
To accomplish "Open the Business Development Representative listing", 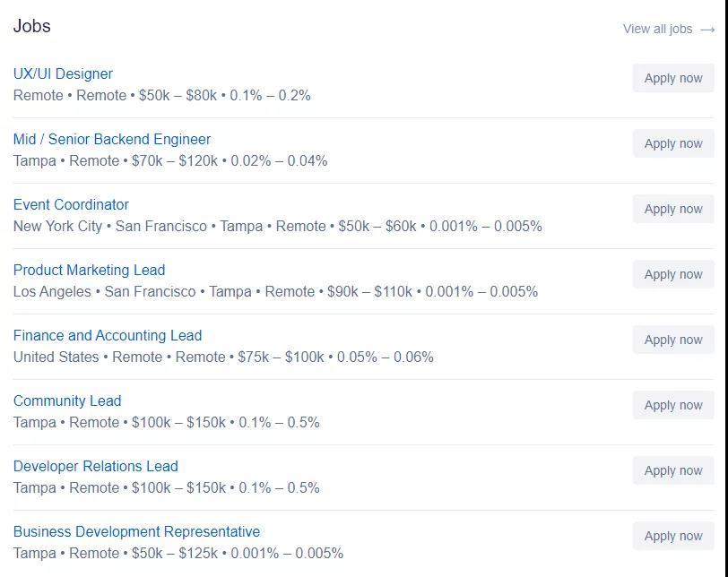I will pos(136,531).
